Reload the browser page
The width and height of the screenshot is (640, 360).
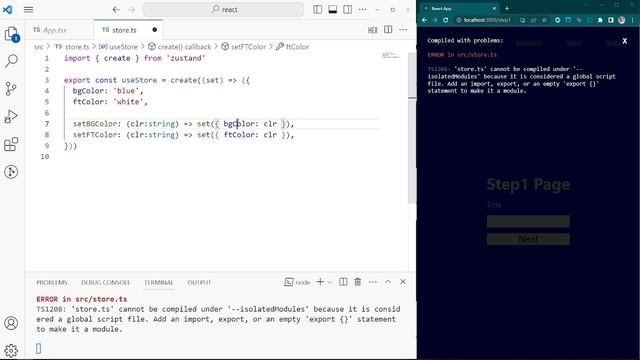click(445, 20)
